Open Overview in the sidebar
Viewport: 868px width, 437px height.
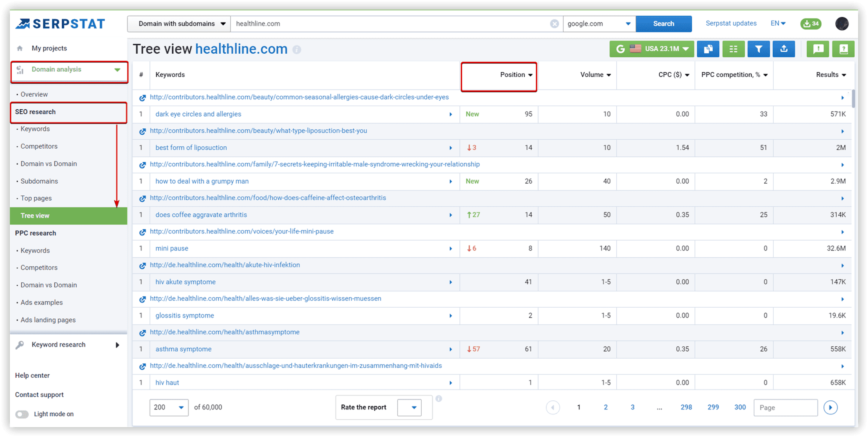pos(34,94)
